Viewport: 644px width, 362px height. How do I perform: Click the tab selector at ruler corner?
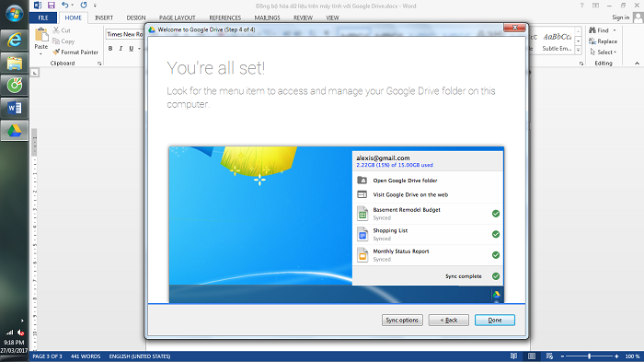(35, 73)
